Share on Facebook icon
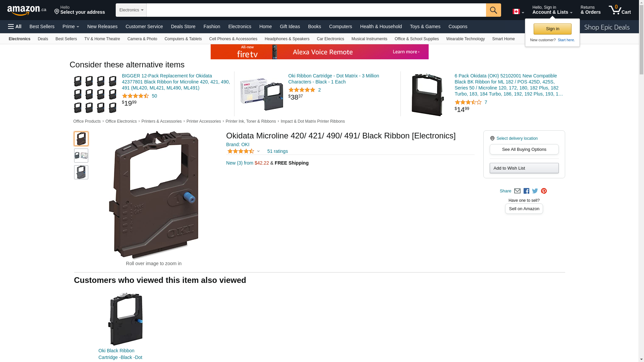 click(526, 191)
